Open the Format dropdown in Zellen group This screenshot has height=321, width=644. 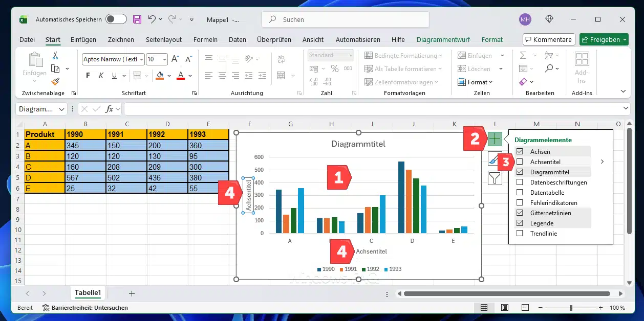point(480,82)
